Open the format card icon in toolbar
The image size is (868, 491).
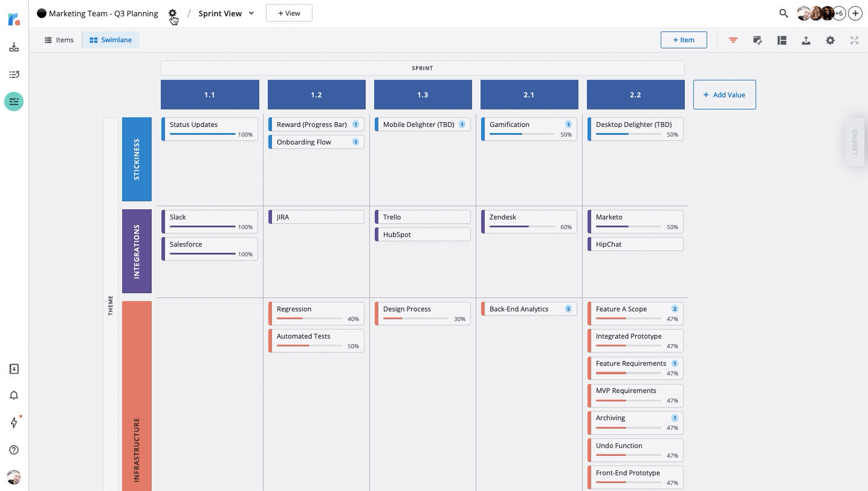pos(757,41)
